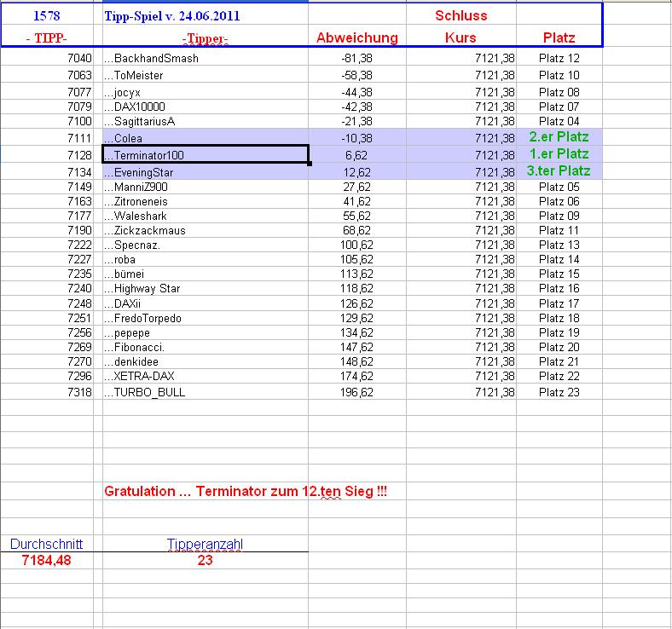Select the Platz 16 cell
The image size is (672, 629).
pyautogui.click(x=559, y=289)
